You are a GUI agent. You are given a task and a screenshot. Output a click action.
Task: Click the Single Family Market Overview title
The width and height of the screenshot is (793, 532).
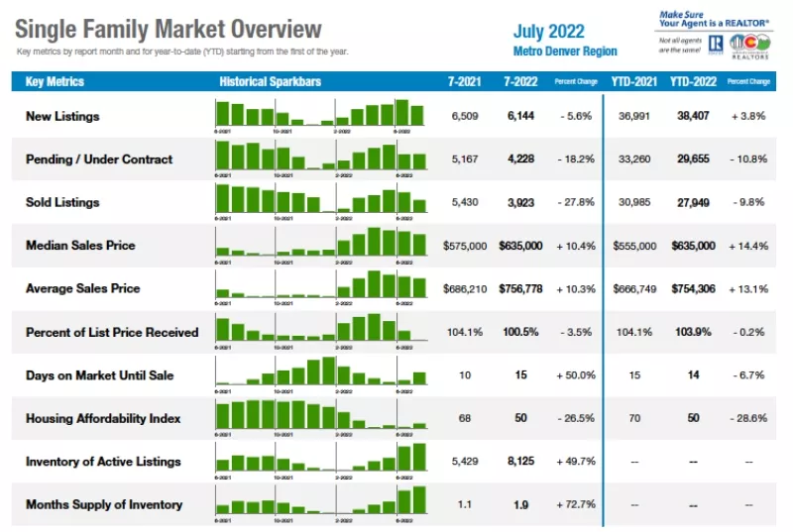coord(168,29)
